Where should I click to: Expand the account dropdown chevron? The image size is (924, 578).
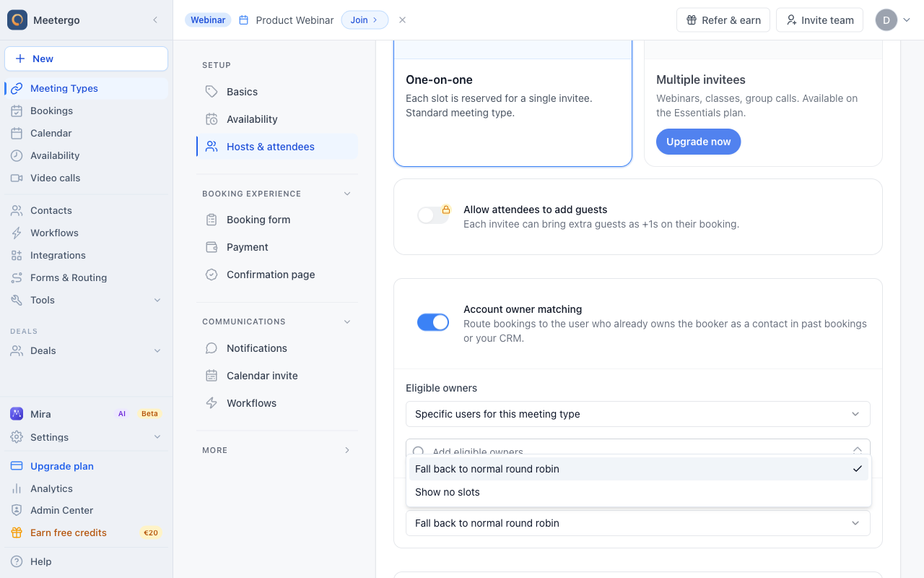pos(907,20)
